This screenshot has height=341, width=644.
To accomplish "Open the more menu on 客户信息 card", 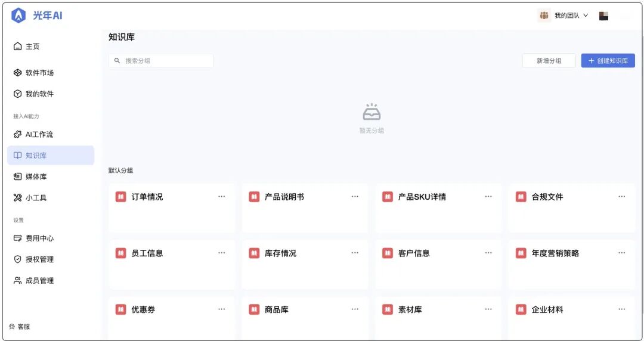I will pyautogui.click(x=488, y=253).
